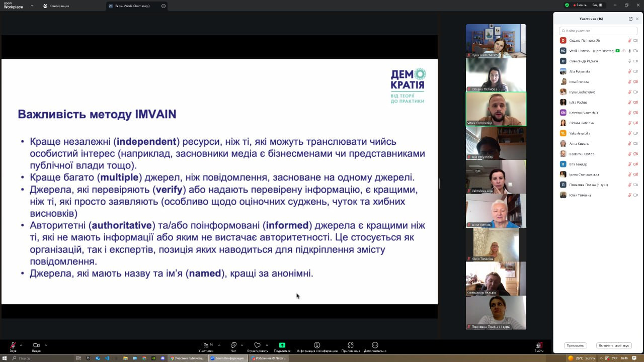
Task: Click Katerina Naumchuk's purple KN avatar
Action: click(563, 113)
